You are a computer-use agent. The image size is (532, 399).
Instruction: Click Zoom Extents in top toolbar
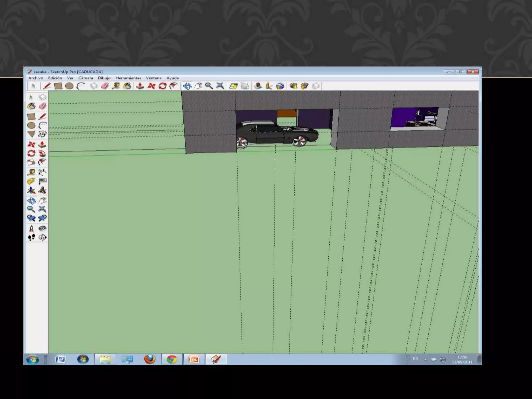(220, 86)
